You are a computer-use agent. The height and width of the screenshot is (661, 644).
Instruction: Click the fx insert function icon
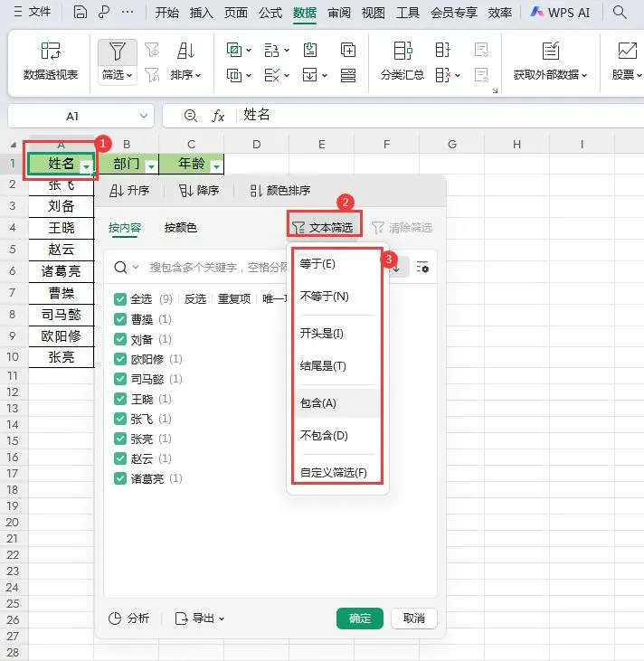pos(218,116)
